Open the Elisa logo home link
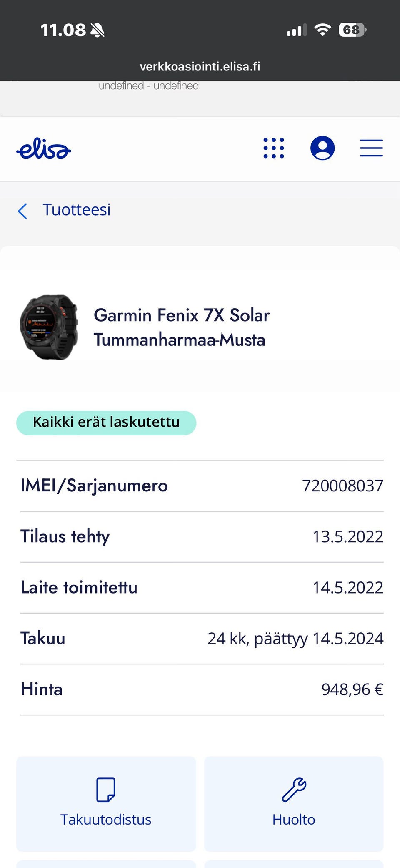 point(44,148)
